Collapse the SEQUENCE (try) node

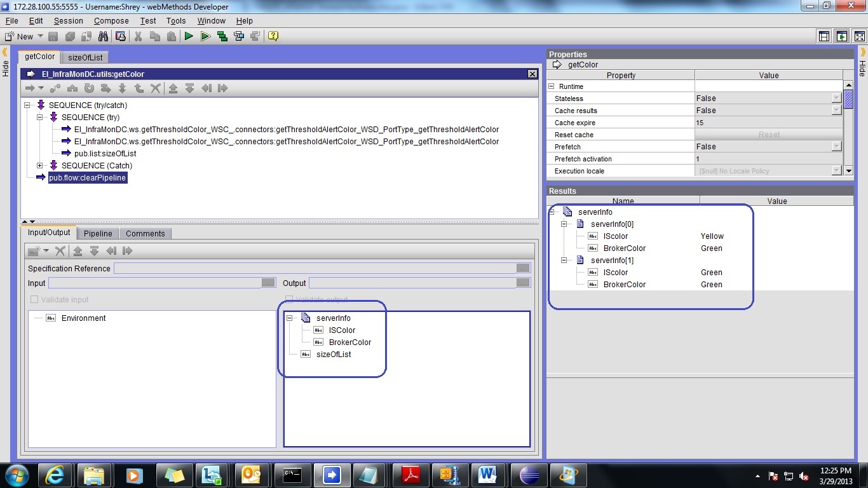click(39, 117)
